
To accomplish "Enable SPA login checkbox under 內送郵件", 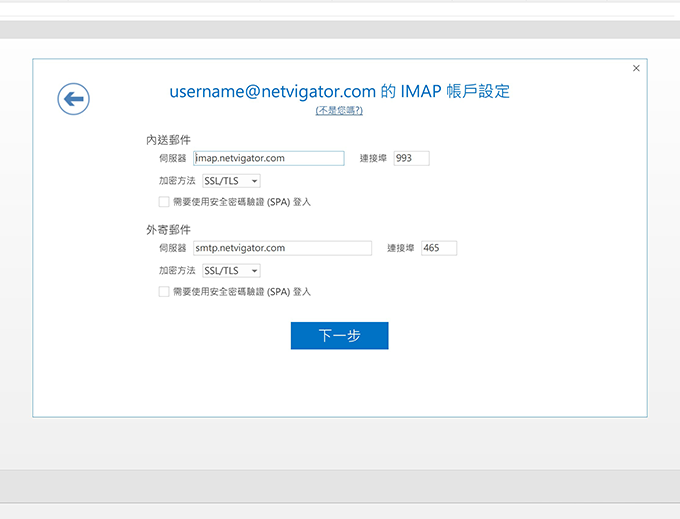I will click(x=164, y=202).
